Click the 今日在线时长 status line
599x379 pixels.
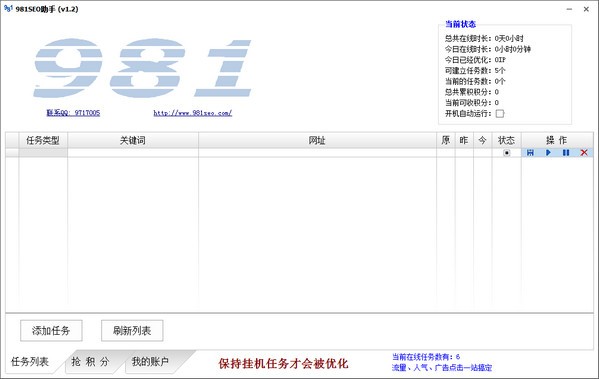point(488,49)
